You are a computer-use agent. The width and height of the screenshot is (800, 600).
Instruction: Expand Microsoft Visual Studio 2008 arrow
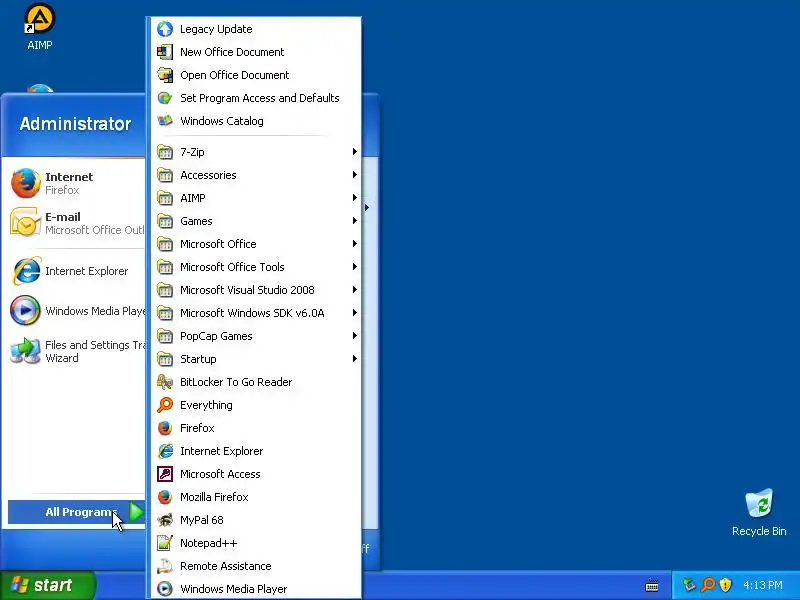click(x=355, y=289)
